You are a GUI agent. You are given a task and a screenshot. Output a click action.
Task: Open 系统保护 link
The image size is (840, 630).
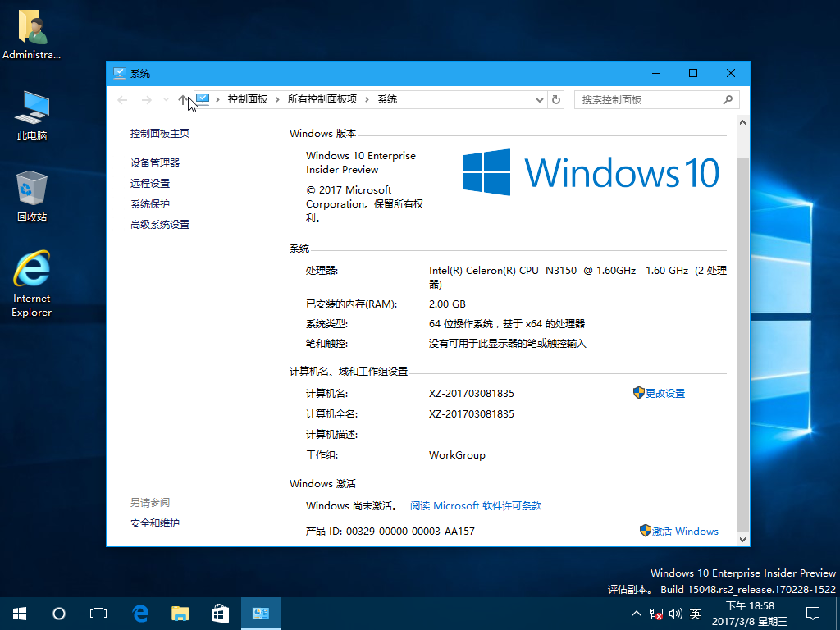tap(150, 203)
